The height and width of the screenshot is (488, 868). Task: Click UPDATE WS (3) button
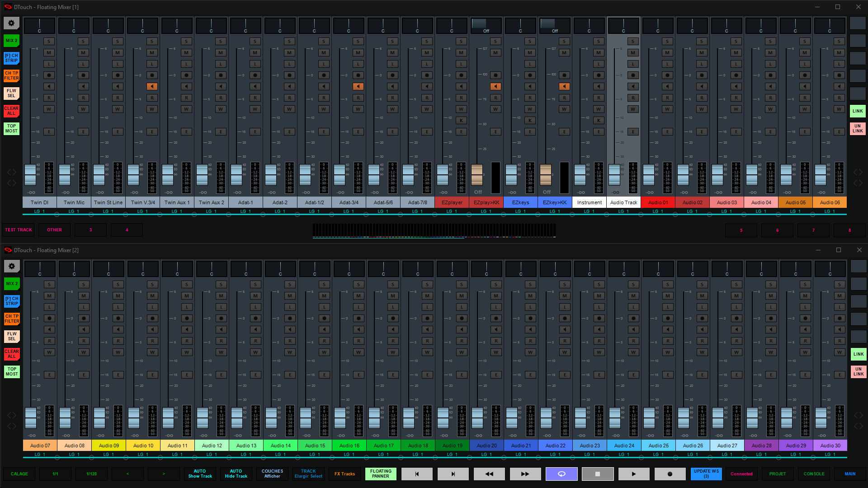click(705, 473)
